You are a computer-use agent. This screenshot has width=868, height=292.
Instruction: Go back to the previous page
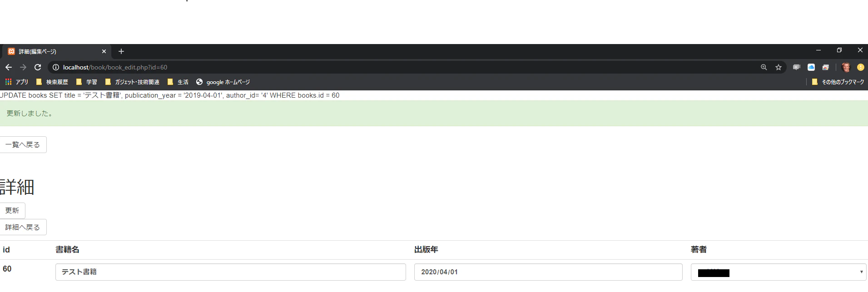tap(9, 67)
